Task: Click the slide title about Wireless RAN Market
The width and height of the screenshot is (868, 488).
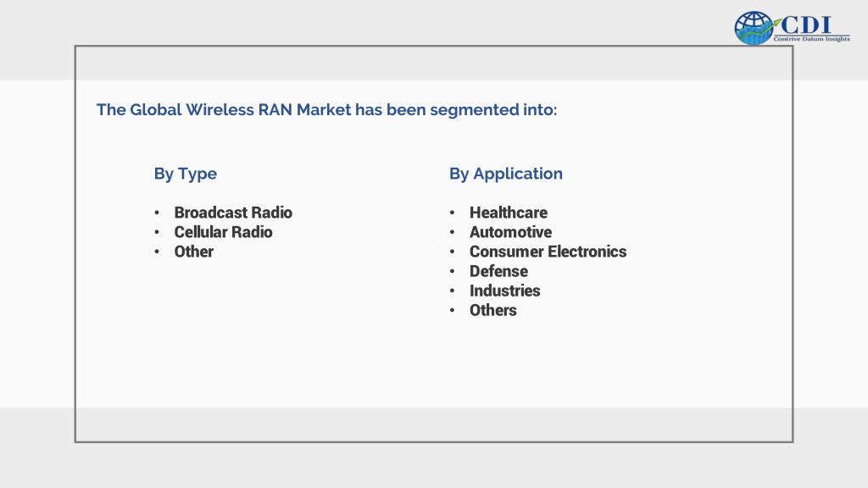Action: (326, 109)
